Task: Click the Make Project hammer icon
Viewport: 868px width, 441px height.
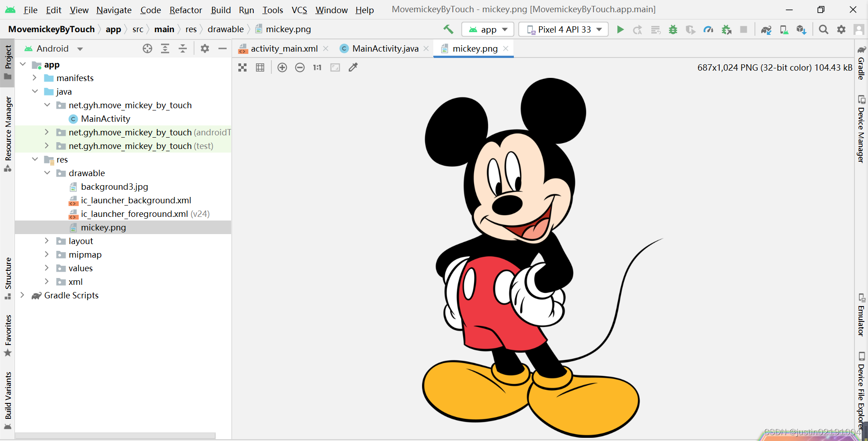Action: coord(448,29)
